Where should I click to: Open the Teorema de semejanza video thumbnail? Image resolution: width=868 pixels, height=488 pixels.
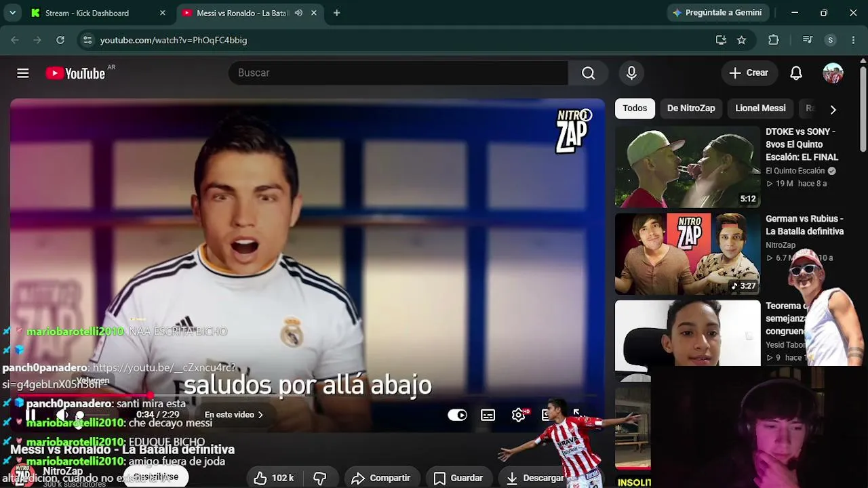688,333
